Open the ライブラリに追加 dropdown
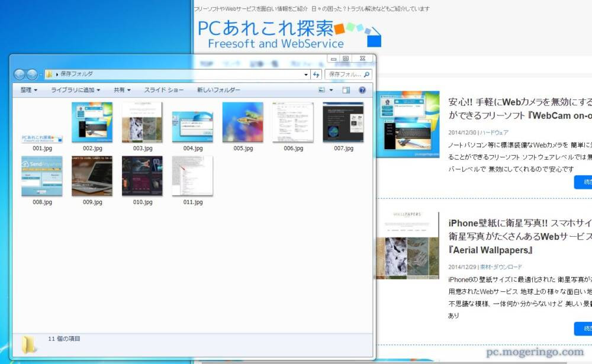Viewport: 592px width, 364px height. (76, 90)
